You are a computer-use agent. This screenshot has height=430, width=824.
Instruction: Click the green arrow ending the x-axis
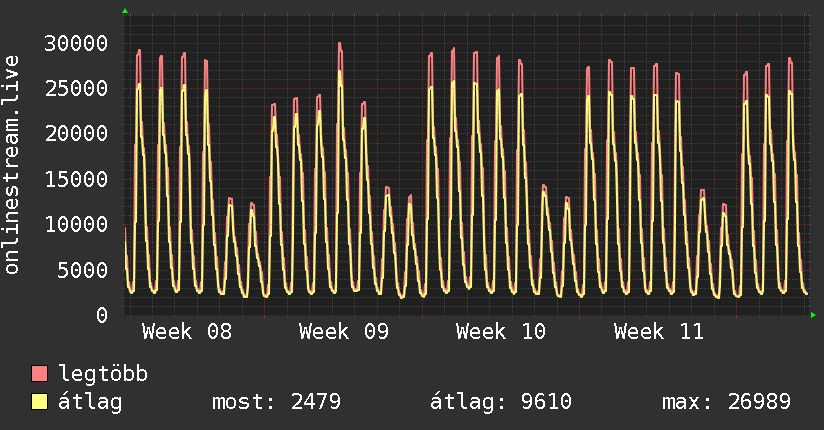(x=814, y=315)
